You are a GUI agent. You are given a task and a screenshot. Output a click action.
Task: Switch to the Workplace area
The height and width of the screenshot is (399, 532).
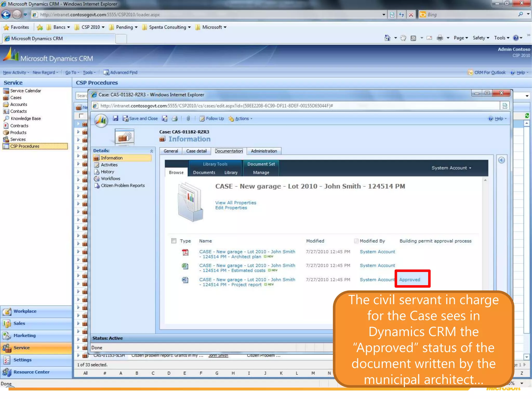tap(36, 311)
